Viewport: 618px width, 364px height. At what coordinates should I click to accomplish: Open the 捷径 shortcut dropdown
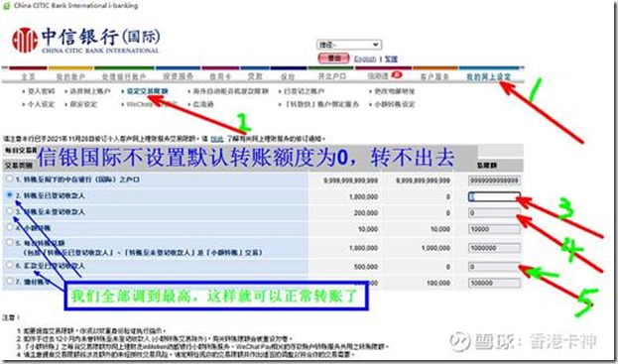pyautogui.click(x=349, y=45)
